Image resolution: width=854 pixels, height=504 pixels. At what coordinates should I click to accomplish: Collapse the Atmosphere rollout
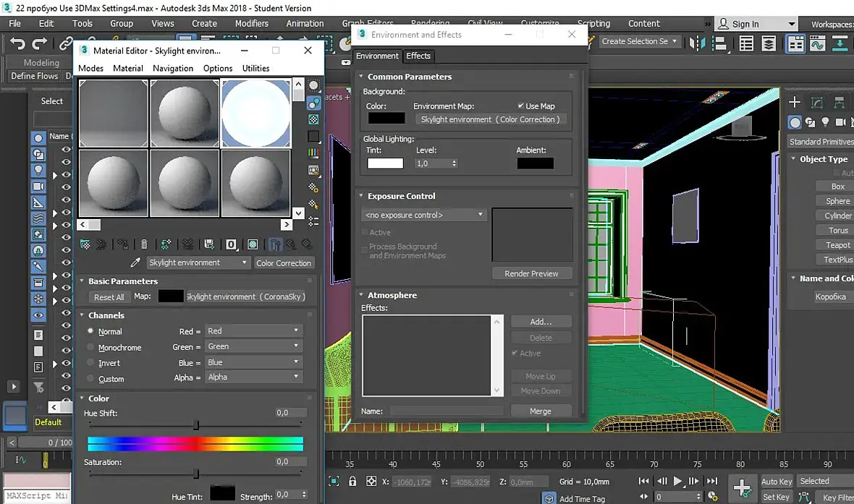392,295
